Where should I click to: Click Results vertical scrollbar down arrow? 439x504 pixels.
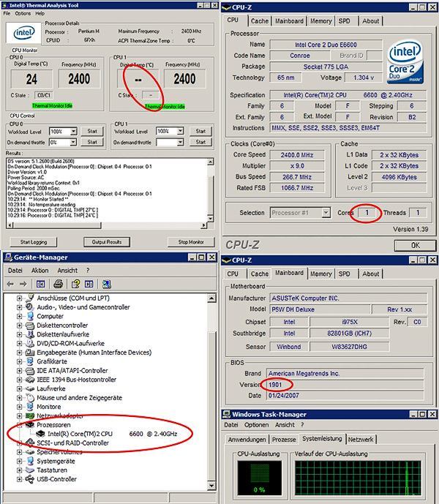click(211, 219)
